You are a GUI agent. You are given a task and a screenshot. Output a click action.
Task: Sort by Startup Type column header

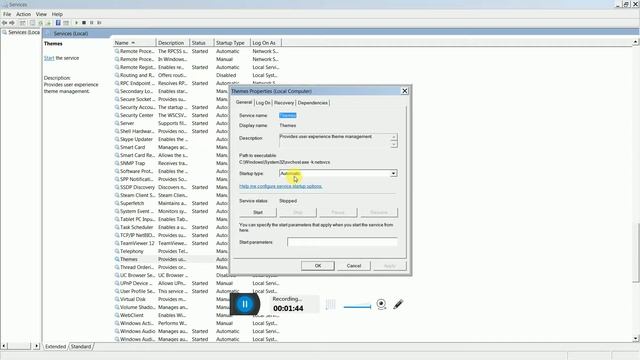coord(232,42)
